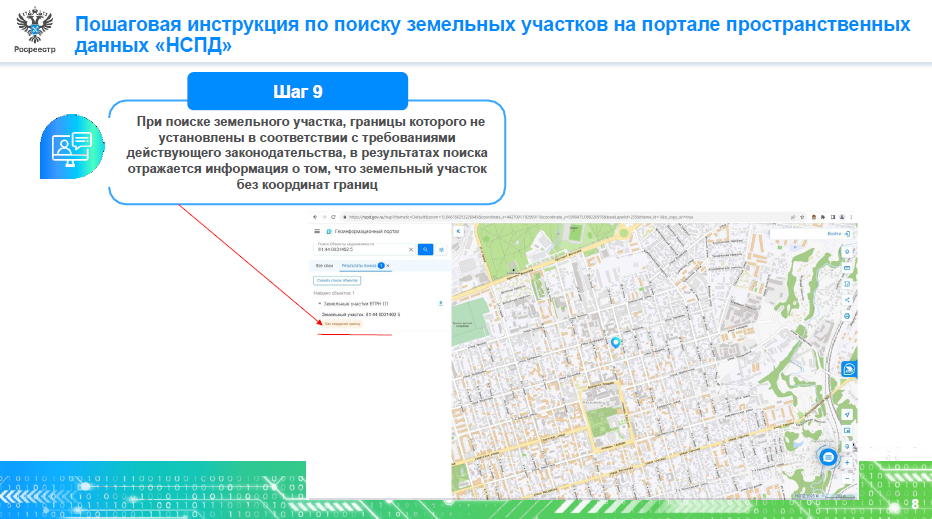Open the browser profile avatar
This screenshot has height=519, width=932.
842,217
